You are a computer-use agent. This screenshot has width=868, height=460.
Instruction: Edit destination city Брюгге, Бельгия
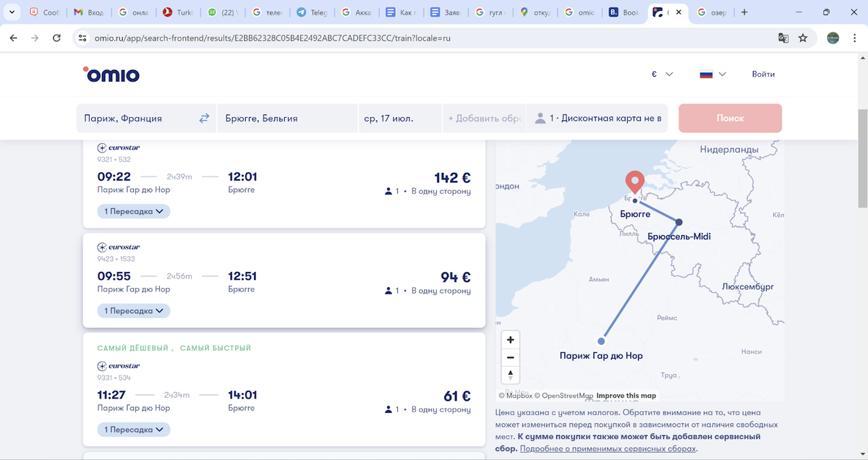tap(287, 119)
